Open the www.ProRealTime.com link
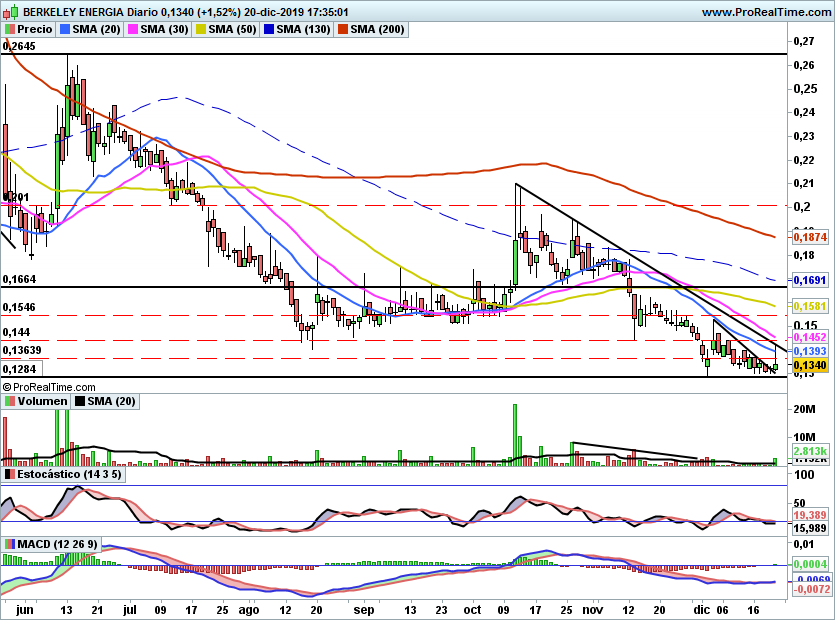Image resolution: width=835 pixels, height=620 pixels. point(764,12)
